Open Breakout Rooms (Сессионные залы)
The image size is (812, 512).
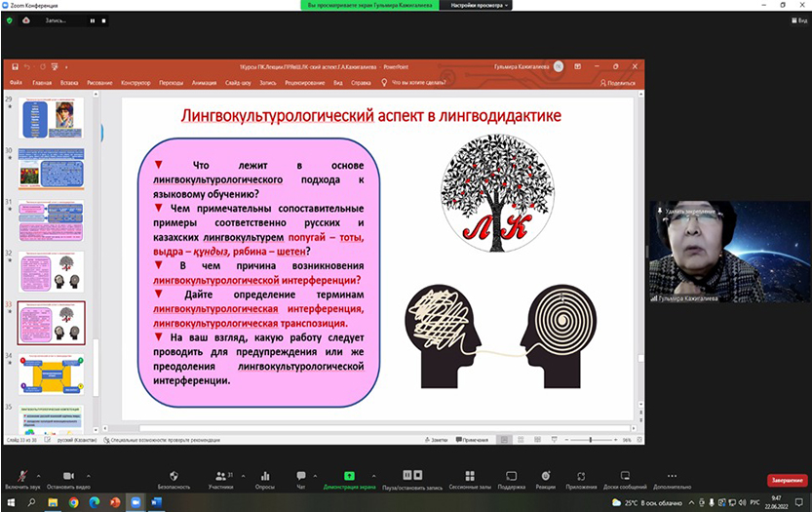[468, 474]
